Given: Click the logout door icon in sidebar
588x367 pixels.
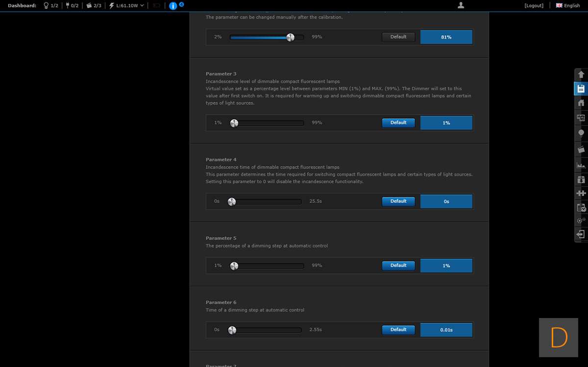Looking at the screenshot, I should (581, 234).
